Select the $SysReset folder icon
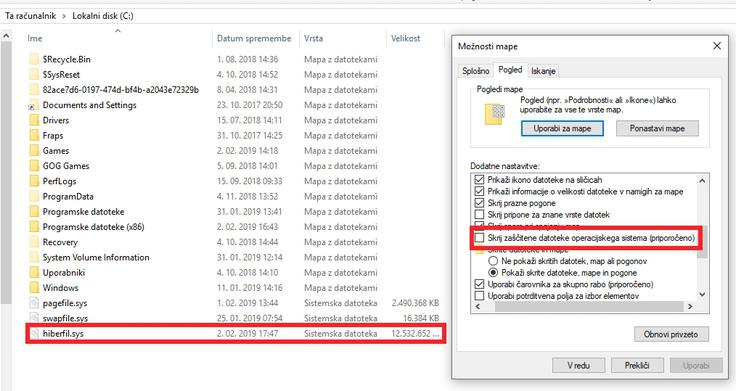The image size is (736, 391). [34, 75]
